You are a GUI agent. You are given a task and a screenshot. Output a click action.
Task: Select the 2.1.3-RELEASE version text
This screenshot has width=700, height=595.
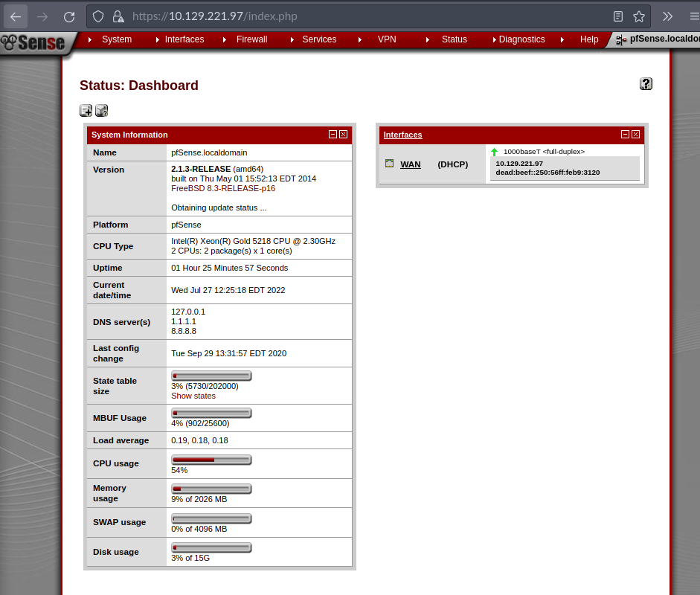click(x=201, y=169)
